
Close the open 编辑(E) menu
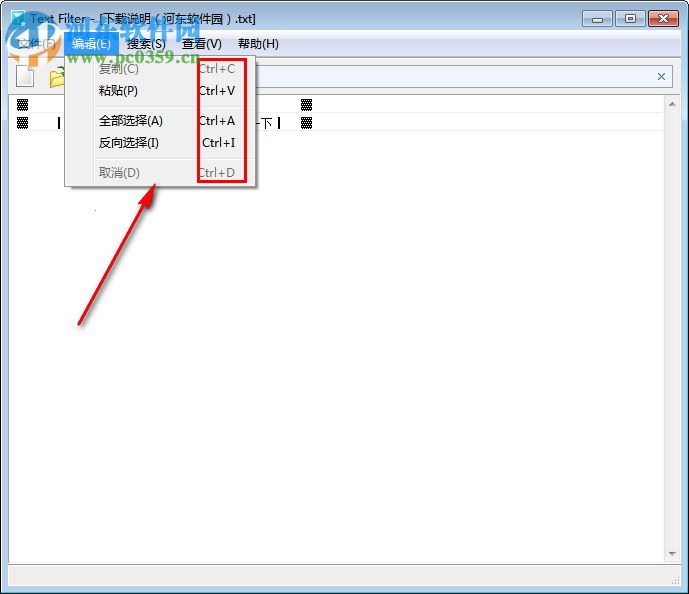(x=91, y=43)
